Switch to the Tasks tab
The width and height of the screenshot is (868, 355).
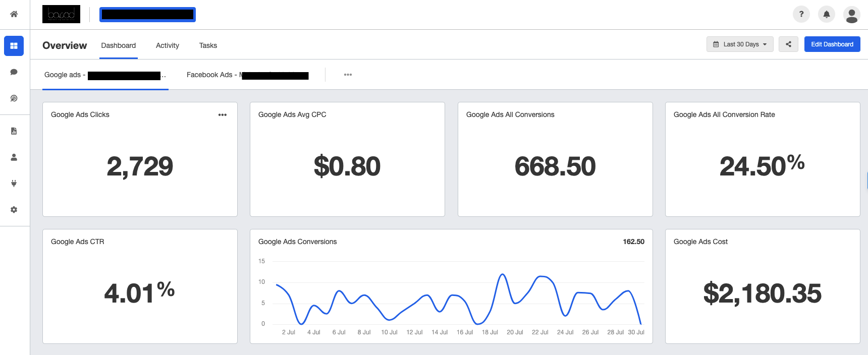(208, 45)
